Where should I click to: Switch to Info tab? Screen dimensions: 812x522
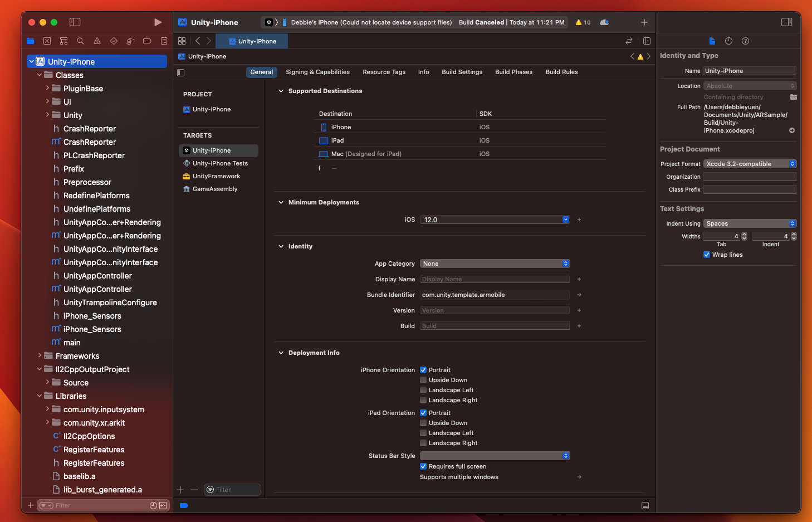click(424, 72)
